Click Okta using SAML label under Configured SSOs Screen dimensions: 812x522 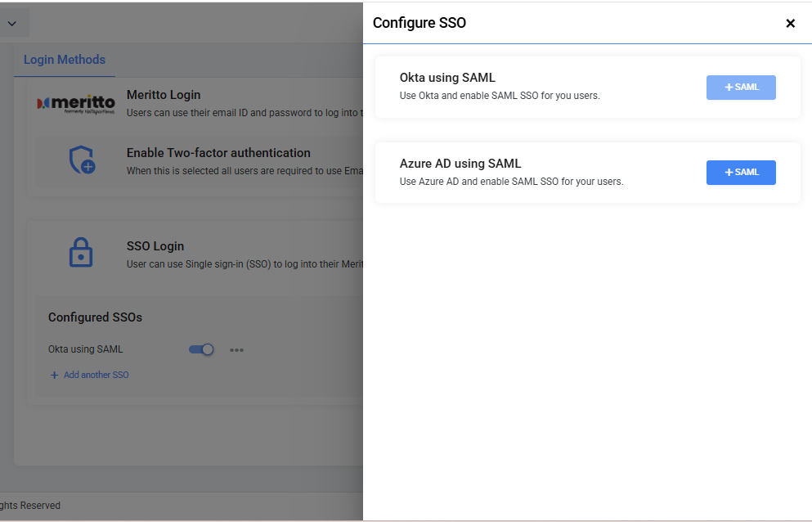(85, 349)
